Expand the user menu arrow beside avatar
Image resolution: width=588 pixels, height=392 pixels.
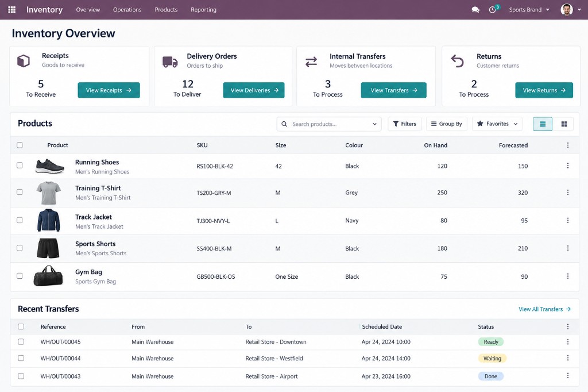579,10
